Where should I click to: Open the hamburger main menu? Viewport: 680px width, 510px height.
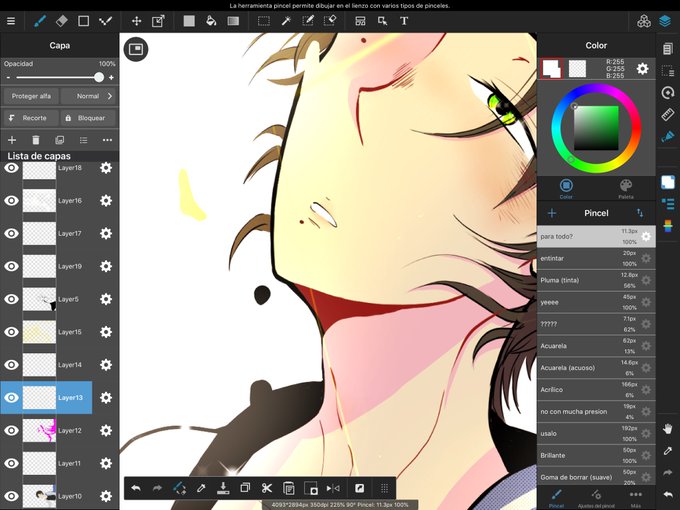tap(11, 21)
